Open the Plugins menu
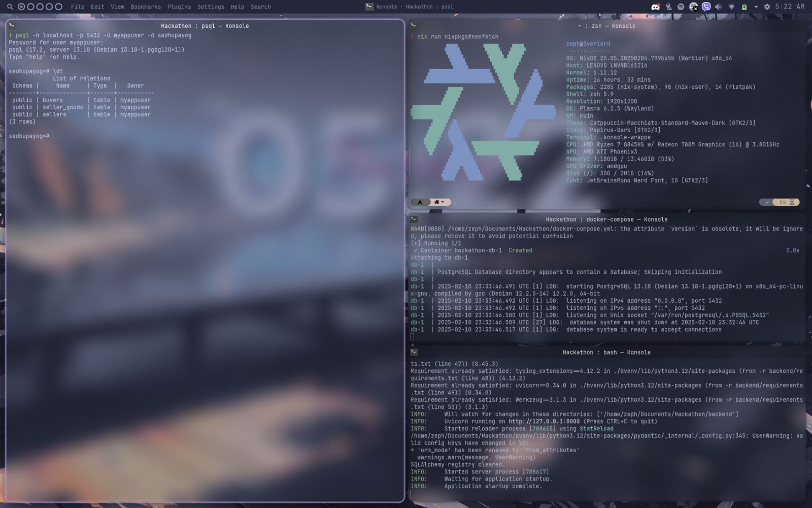Screen dimensions: 812x508 click(179, 7)
